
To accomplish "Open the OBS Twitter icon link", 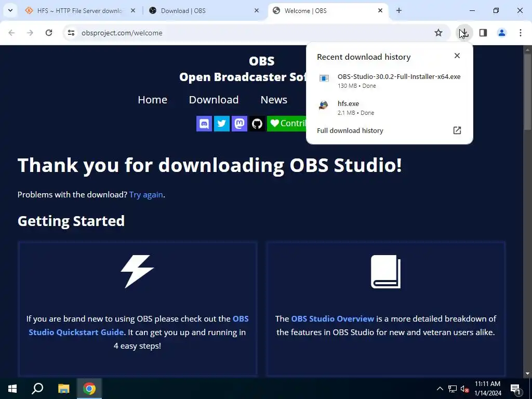I will point(222,124).
